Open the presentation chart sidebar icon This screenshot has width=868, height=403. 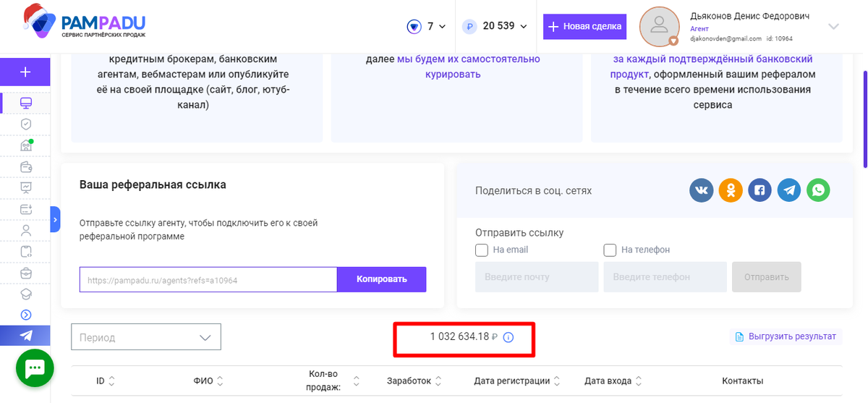(x=26, y=188)
